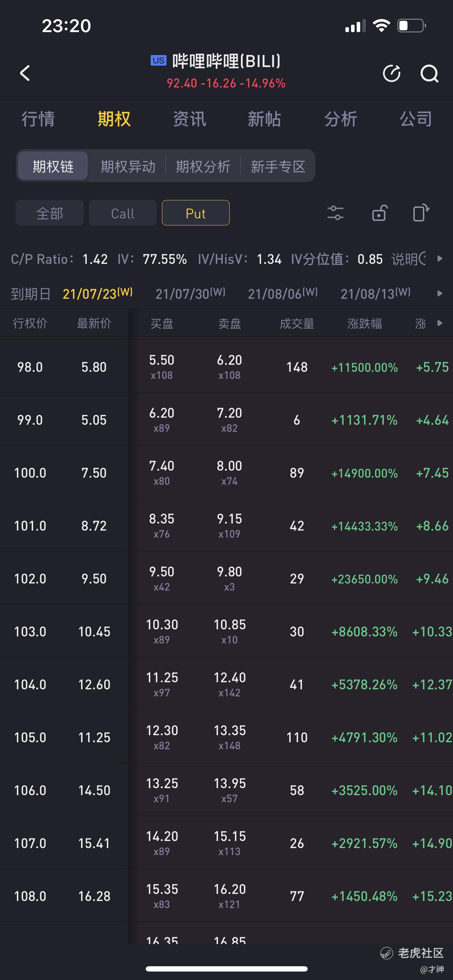
Task: Open the 106.0 strike put row
Action: (226, 790)
